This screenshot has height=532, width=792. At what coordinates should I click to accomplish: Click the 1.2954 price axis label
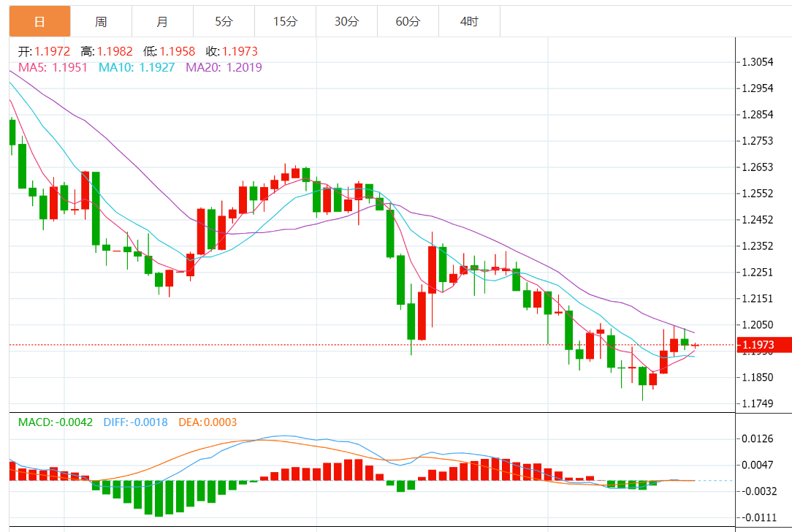(757, 88)
